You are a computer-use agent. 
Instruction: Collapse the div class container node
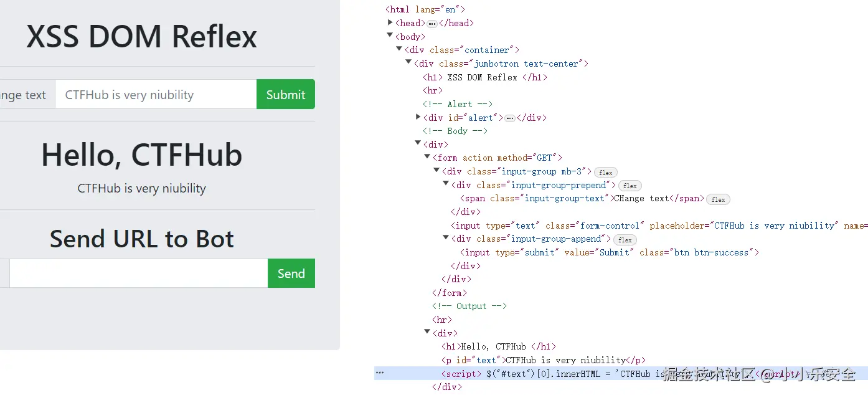pyautogui.click(x=399, y=49)
